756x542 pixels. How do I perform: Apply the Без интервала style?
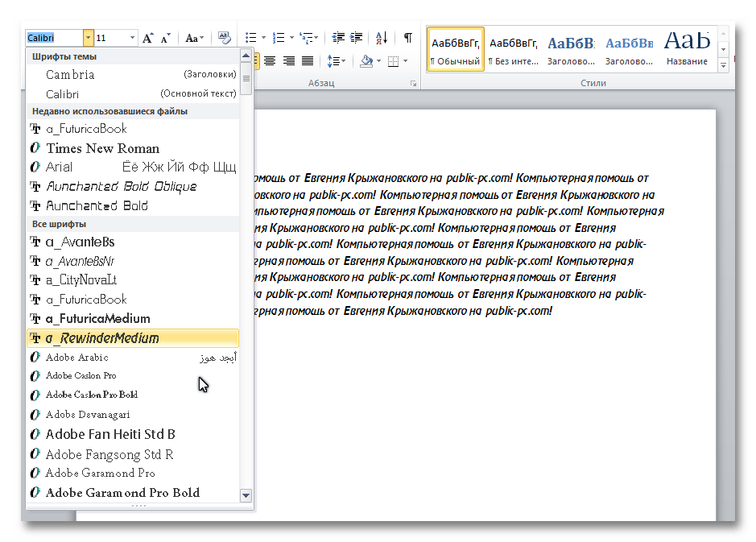(x=513, y=49)
